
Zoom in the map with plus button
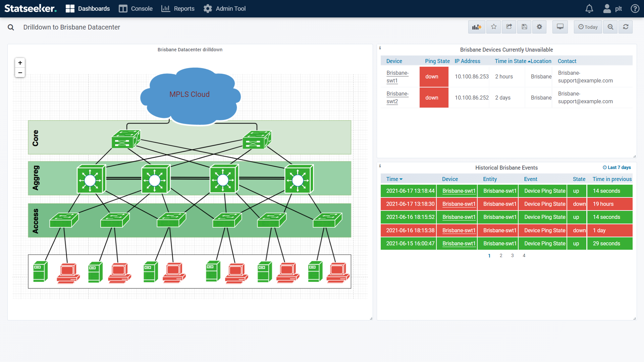coord(20,63)
